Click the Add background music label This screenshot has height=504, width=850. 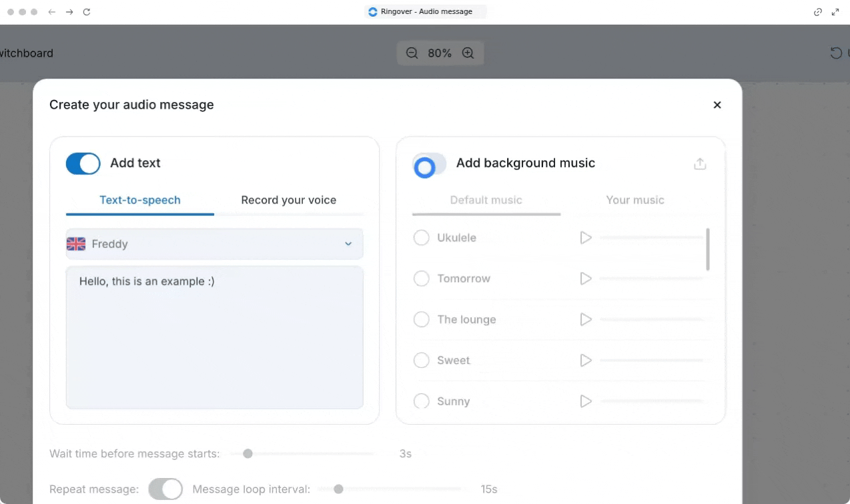pyautogui.click(x=526, y=163)
